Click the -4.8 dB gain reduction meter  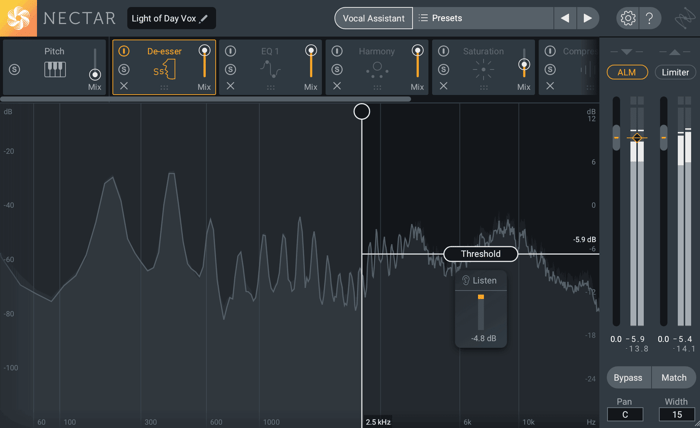coord(481,312)
